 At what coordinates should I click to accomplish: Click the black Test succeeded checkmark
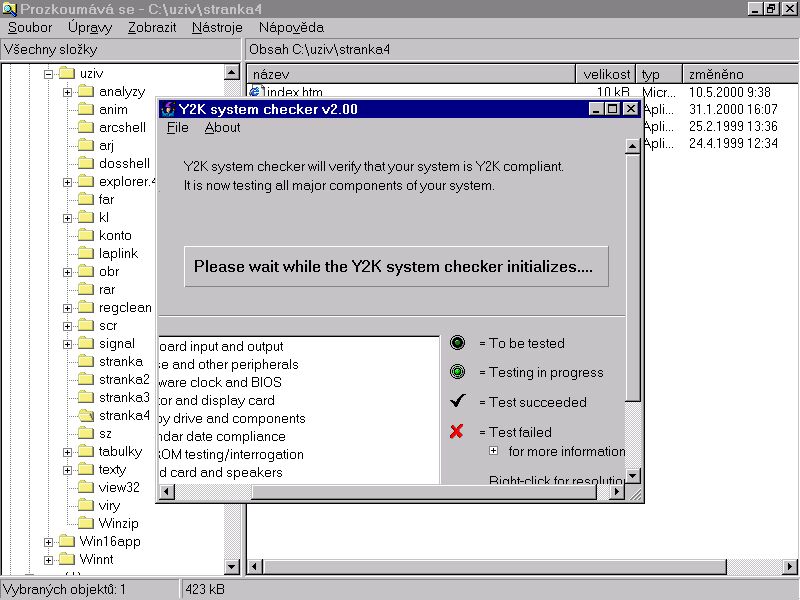(457, 401)
